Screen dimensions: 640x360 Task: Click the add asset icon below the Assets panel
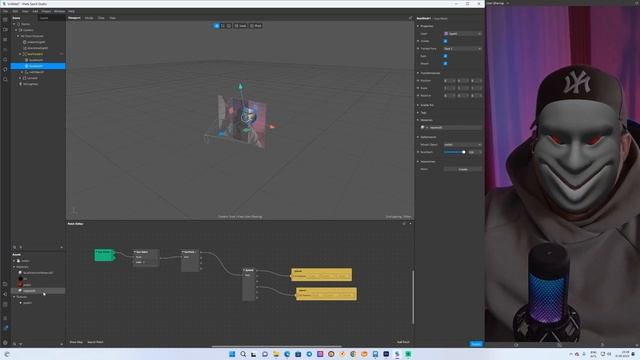(21, 344)
